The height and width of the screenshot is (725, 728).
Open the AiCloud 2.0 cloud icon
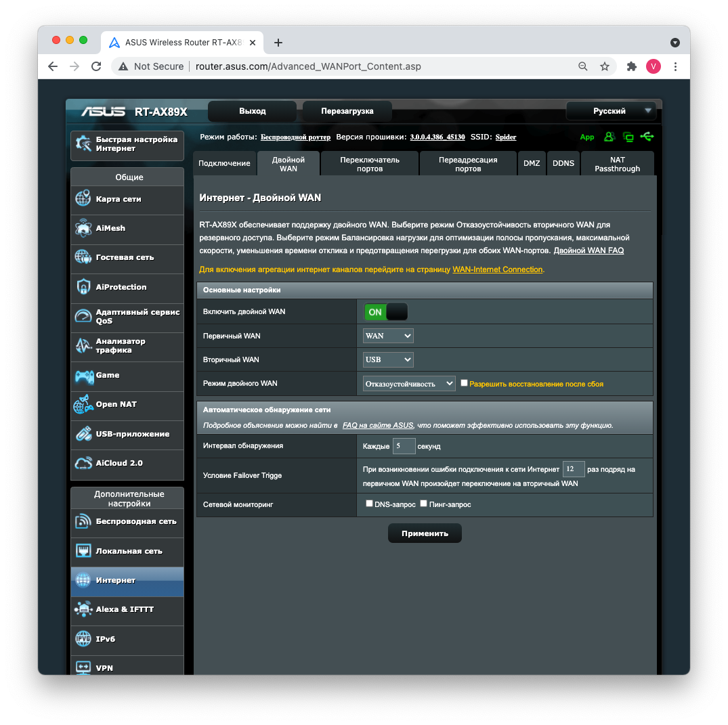click(83, 463)
